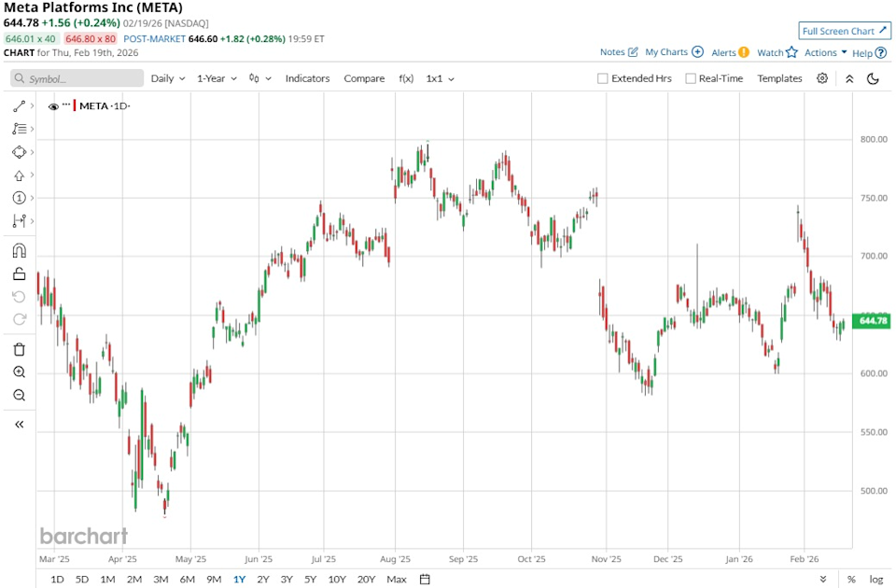This screenshot has height=588, width=896.
Task: Click the red META series color swatch
Action: pyautogui.click(x=75, y=105)
